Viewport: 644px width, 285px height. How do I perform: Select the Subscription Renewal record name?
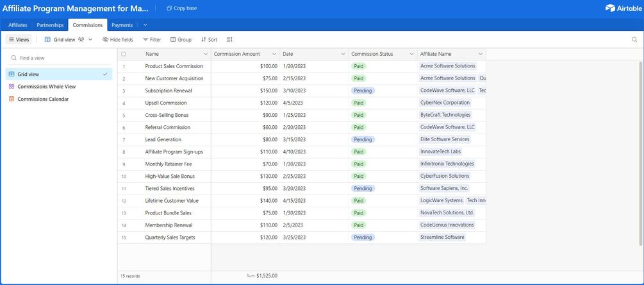tap(169, 91)
